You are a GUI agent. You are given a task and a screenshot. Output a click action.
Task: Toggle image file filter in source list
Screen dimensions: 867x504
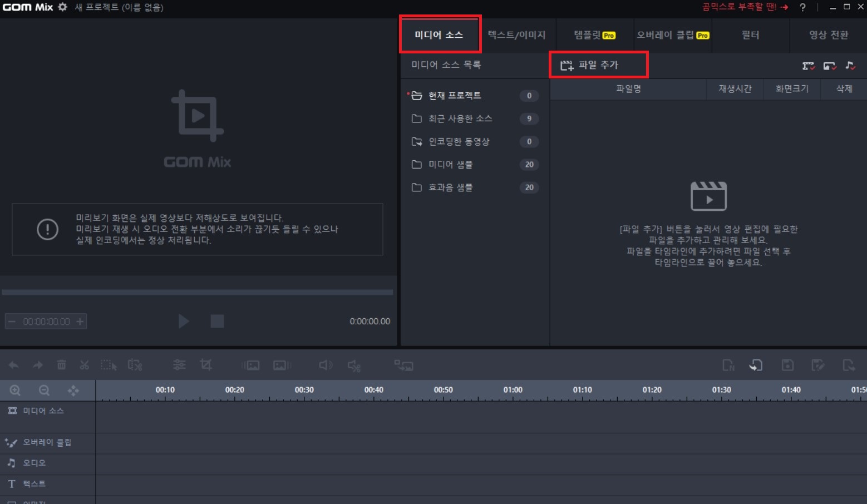pos(830,66)
